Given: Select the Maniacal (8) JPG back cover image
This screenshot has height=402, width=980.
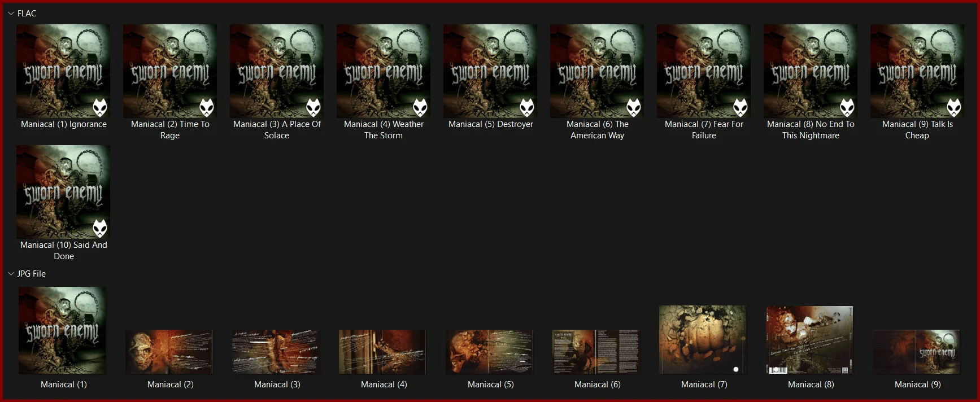Looking at the screenshot, I should tap(809, 340).
